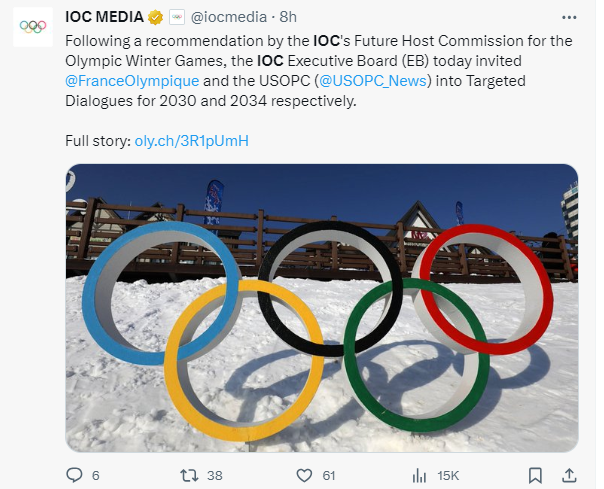Screen dimensions: 604x489
Task: Open the three-dot more options menu
Action: [569, 17]
